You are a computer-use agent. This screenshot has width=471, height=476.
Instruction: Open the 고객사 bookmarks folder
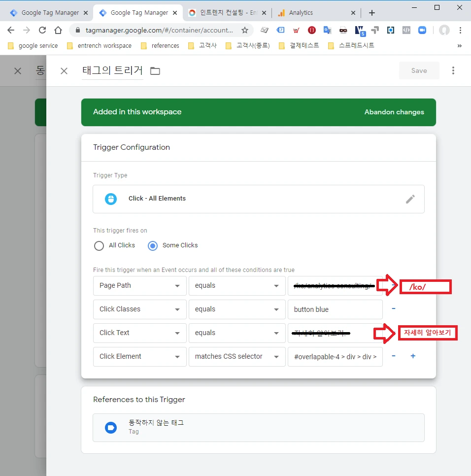tap(202, 45)
